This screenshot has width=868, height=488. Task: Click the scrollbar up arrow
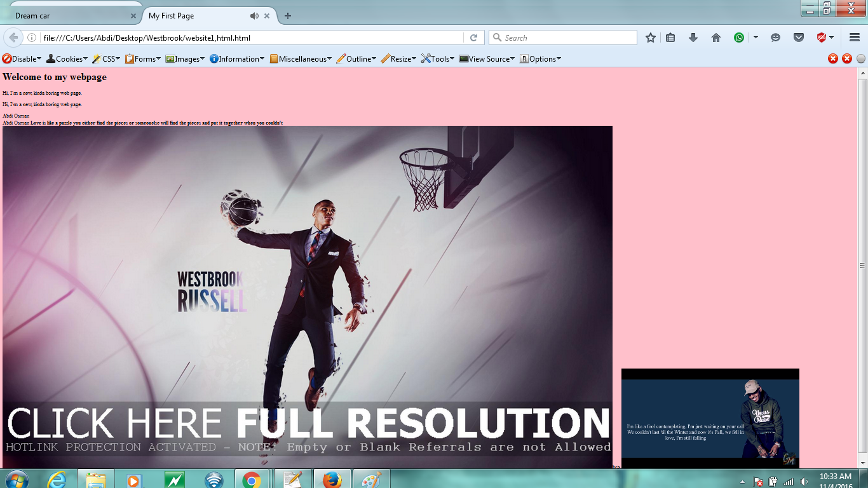click(x=863, y=72)
